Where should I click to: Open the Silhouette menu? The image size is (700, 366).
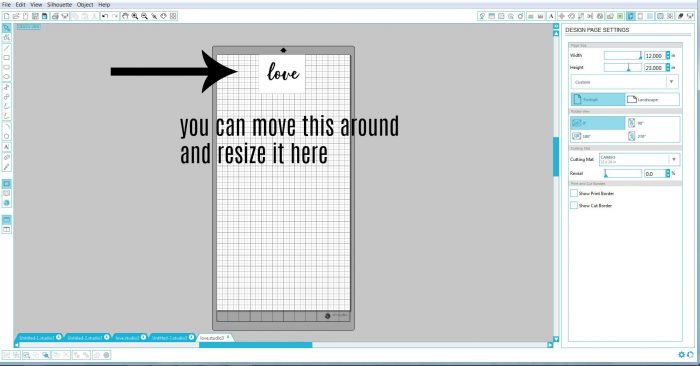[x=59, y=4]
